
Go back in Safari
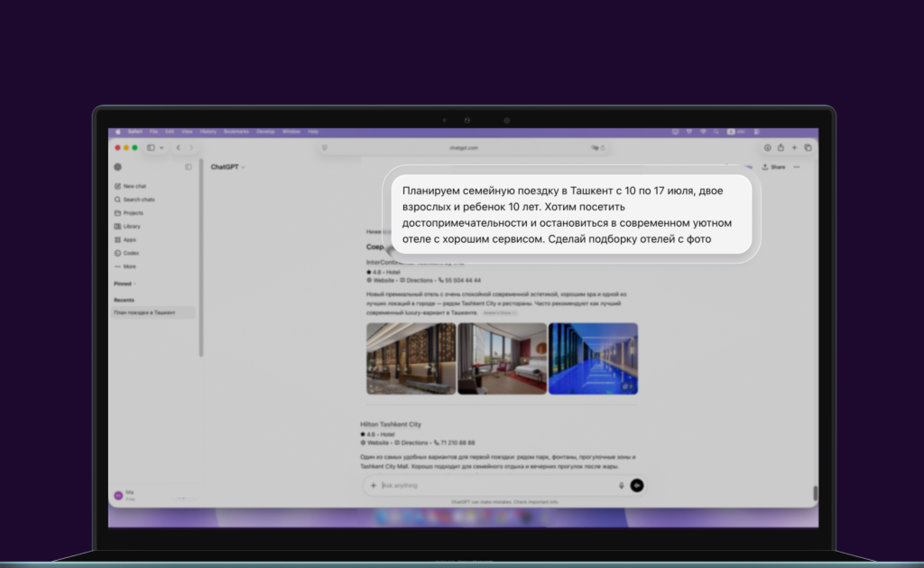point(179,147)
